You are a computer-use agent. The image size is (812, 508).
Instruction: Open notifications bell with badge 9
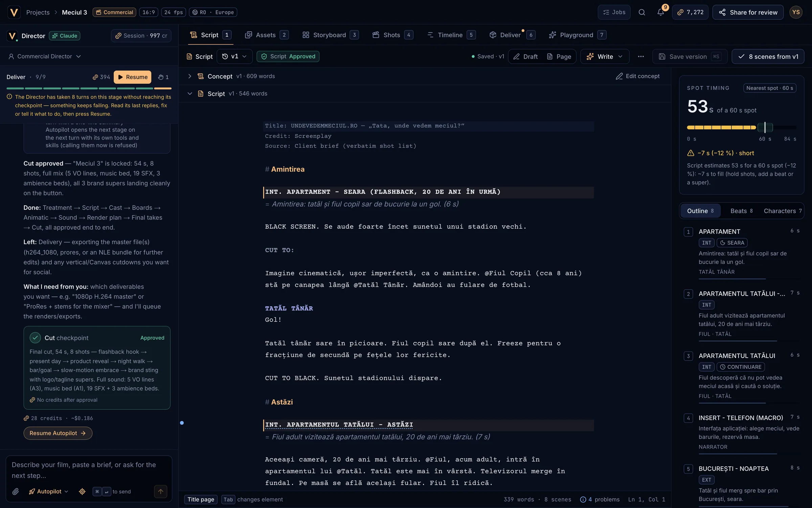tap(660, 12)
